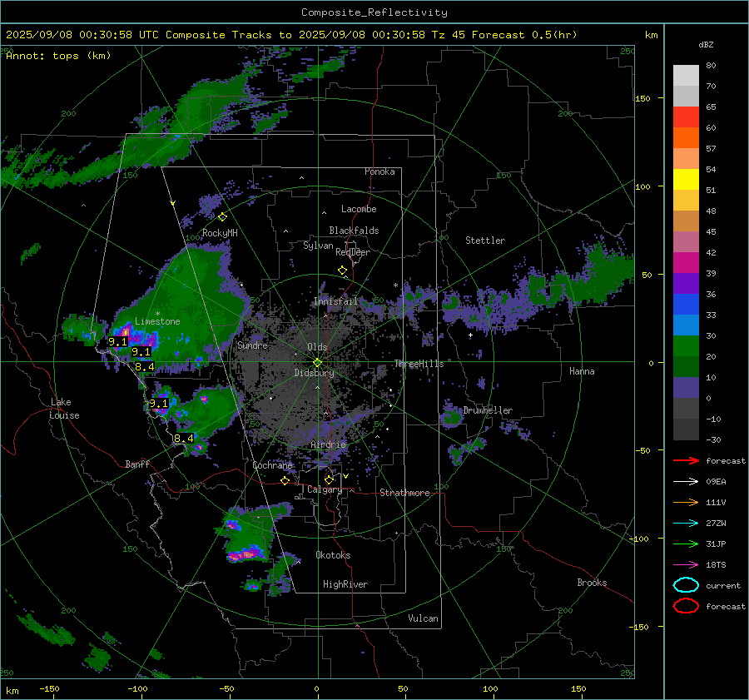Click the Innisfail town label

(335, 301)
